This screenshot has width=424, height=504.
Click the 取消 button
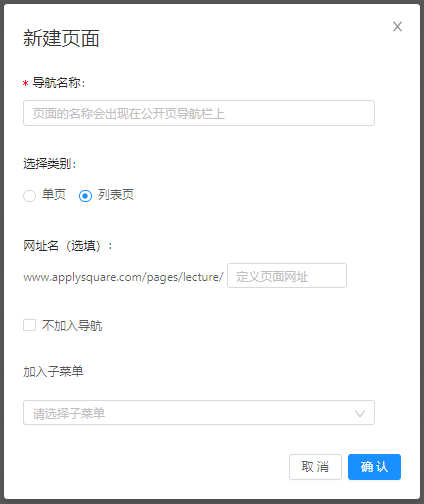315,467
